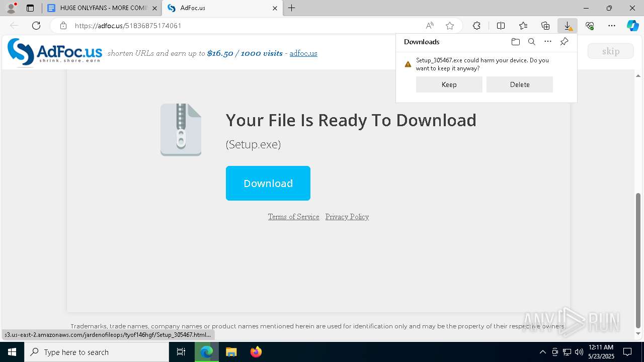Open more options in Downloads panel
644x362 pixels.
548,42
